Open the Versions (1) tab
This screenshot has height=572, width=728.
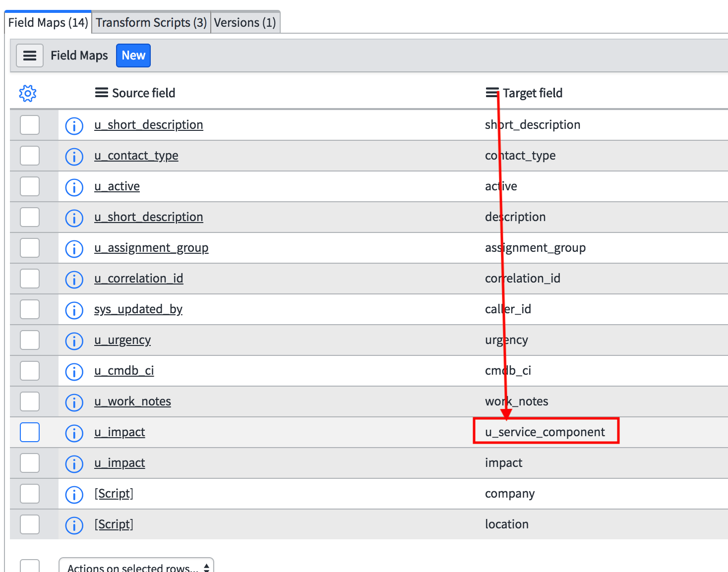click(x=245, y=23)
